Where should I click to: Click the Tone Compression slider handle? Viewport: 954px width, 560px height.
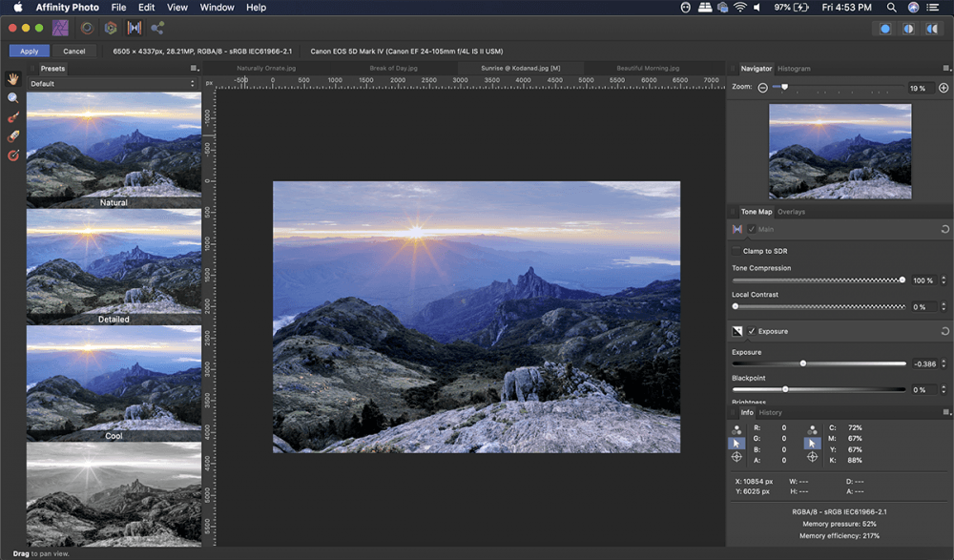pyautogui.click(x=902, y=280)
